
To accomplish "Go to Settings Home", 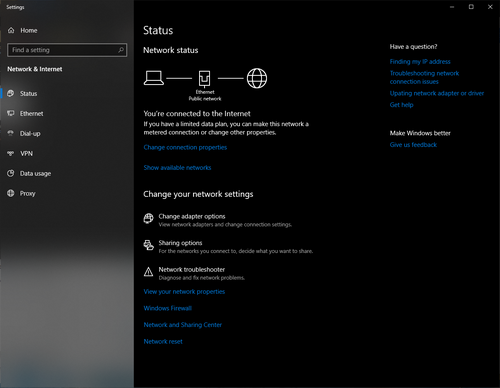I will [67, 30].
